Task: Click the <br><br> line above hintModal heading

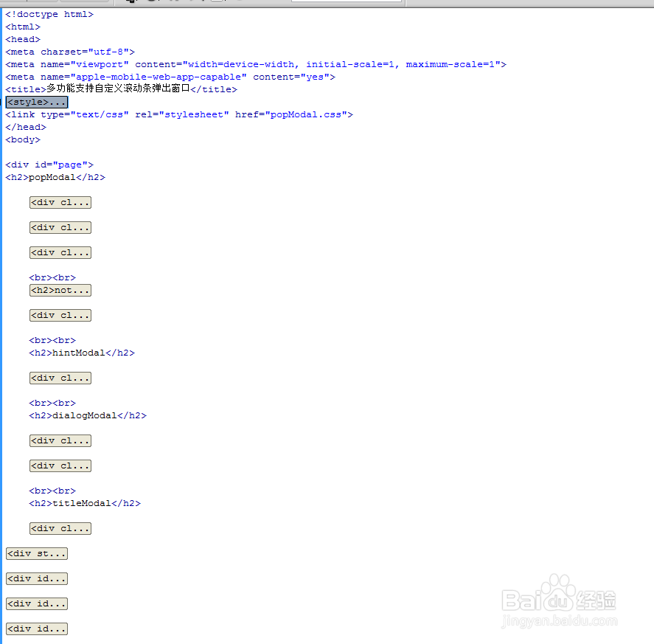Action: [52, 340]
